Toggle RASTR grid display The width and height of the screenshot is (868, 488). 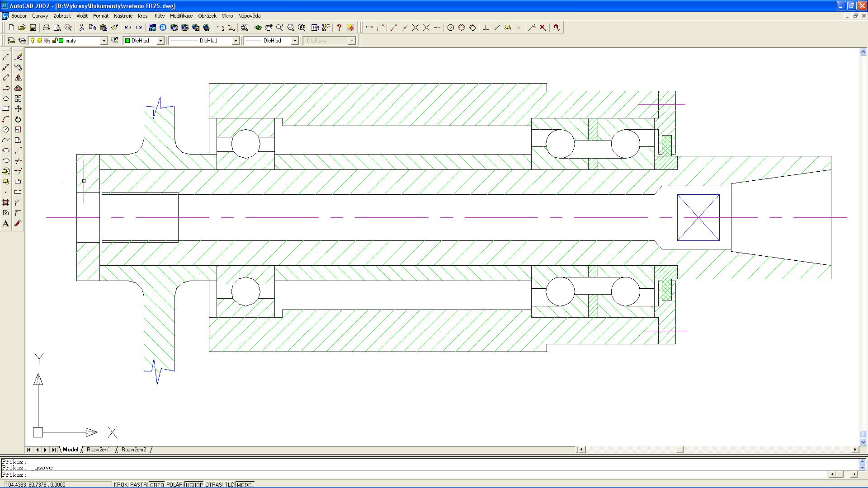point(138,485)
